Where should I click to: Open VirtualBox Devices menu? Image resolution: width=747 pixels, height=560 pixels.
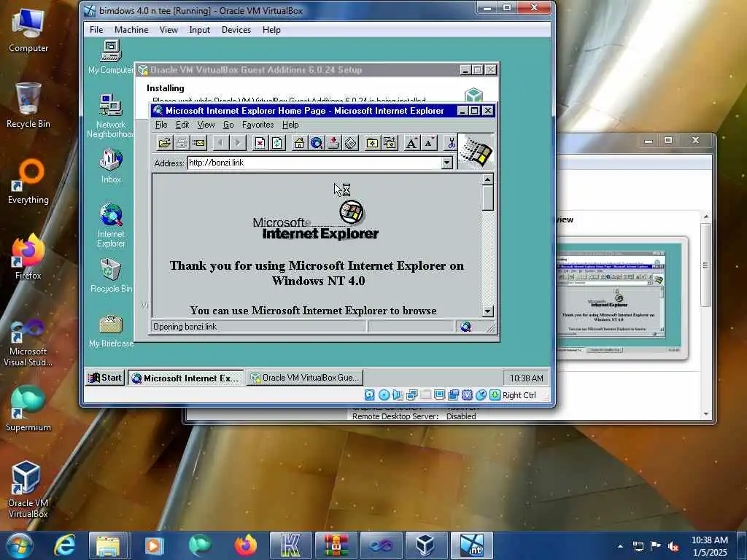pos(236,29)
